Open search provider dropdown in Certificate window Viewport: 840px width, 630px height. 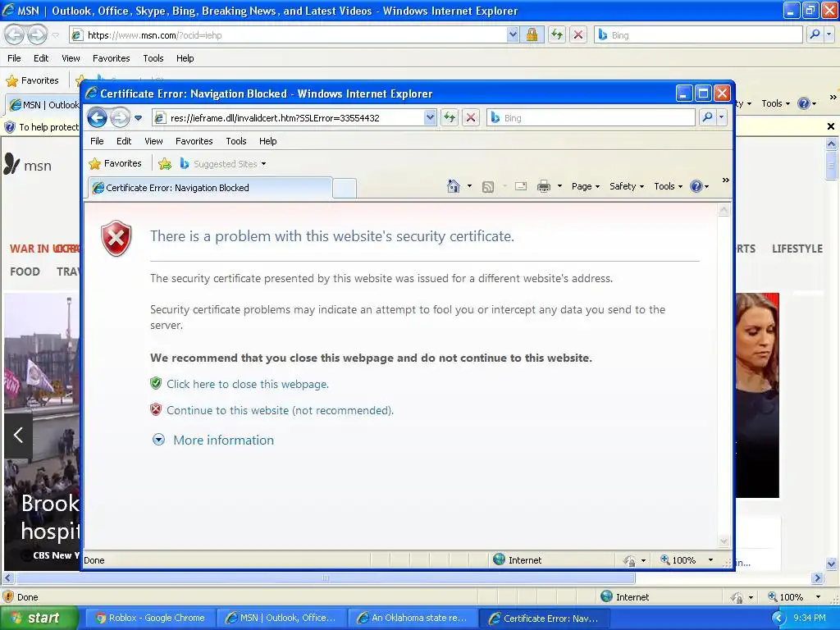pyautogui.click(x=722, y=117)
